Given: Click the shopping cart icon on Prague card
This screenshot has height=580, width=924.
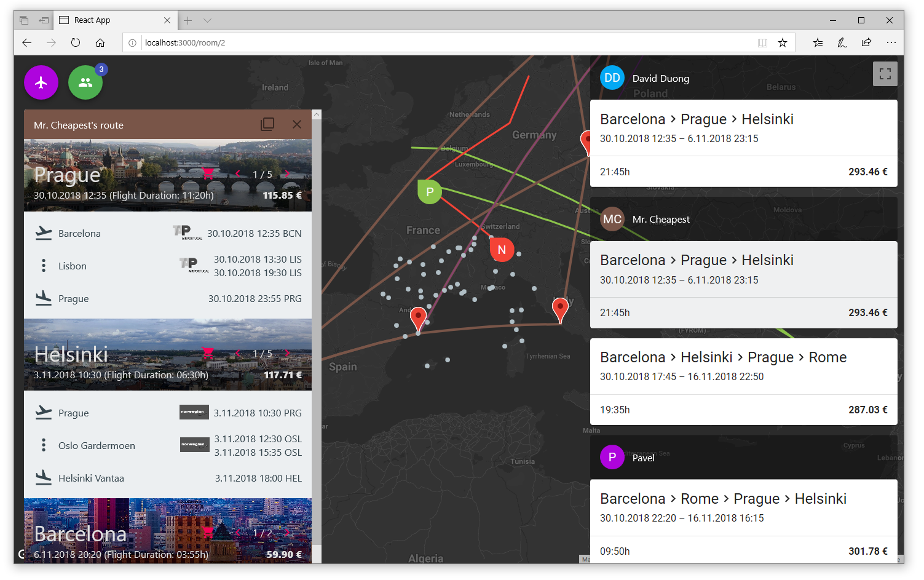Looking at the screenshot, I should [208, 174].
